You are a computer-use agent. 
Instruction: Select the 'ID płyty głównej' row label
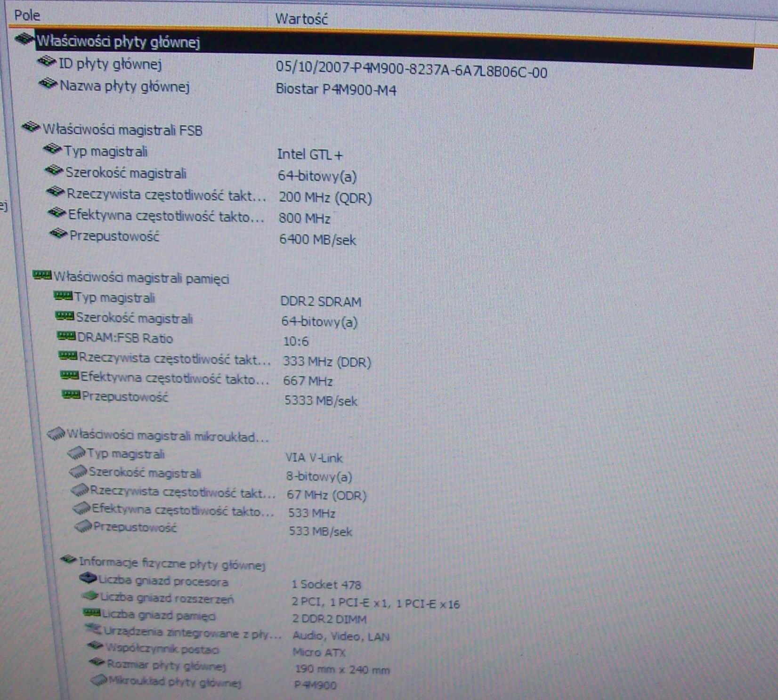[110, 64]
